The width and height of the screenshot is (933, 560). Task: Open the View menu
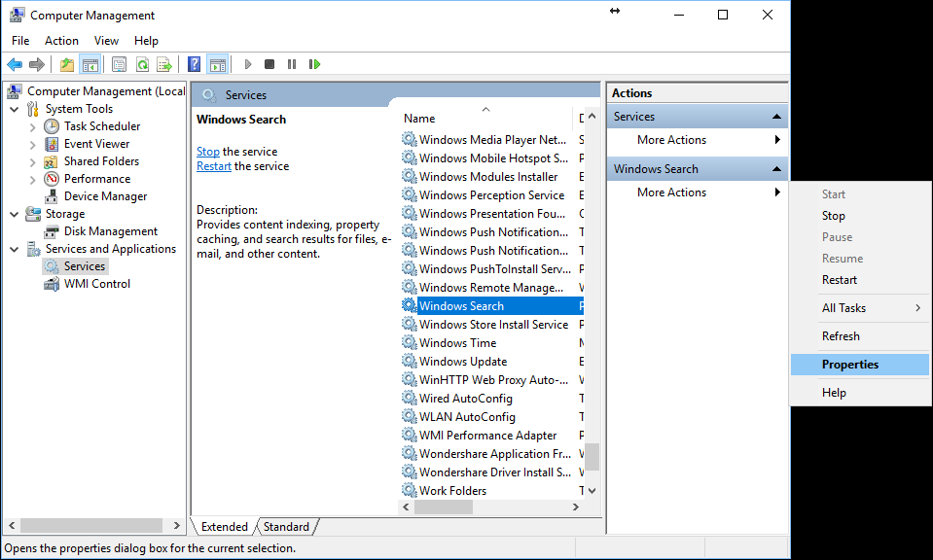click(x=106, y=41)
